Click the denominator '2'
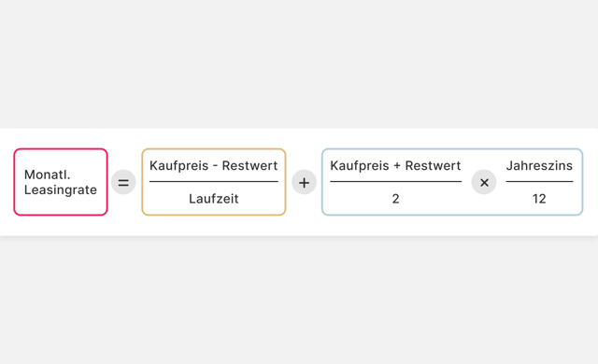Screen dimensions: 598x364 pos(395,199)
